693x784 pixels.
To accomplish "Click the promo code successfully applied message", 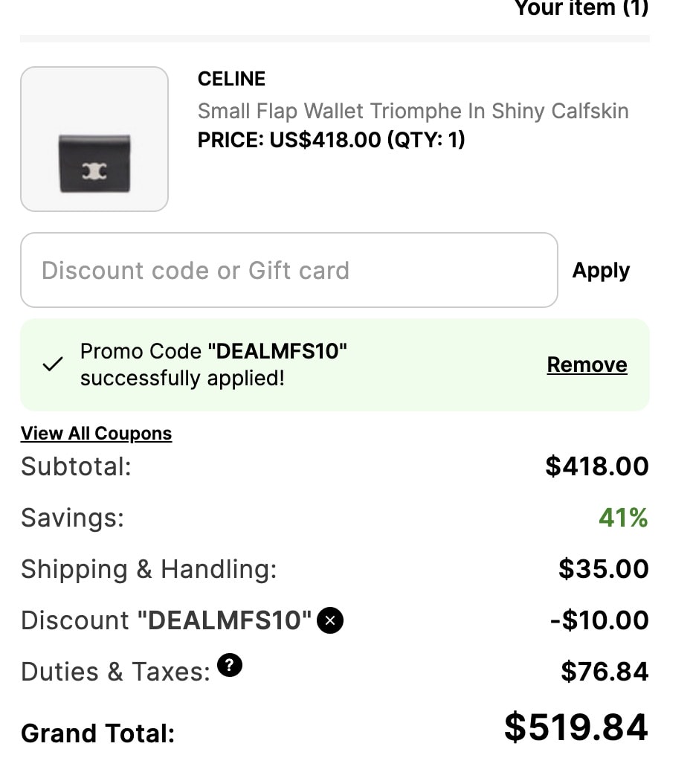I will tap(213, 364).
